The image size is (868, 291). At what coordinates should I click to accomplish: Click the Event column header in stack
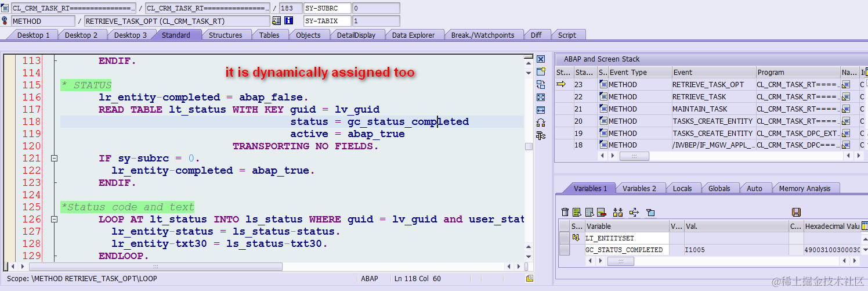[713, 73]
